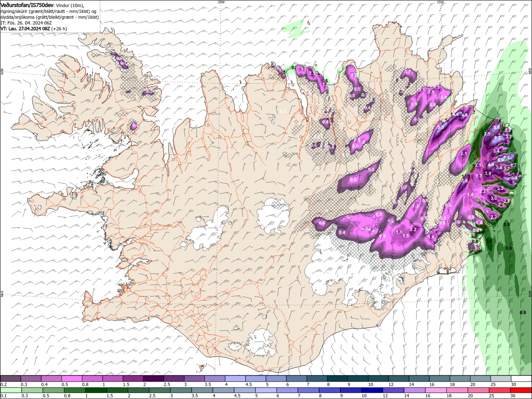The height and width of the screenshot is (399, 532).
Task: Click the 'rigning/skúrir' legend description line
Action: [48, 11]
